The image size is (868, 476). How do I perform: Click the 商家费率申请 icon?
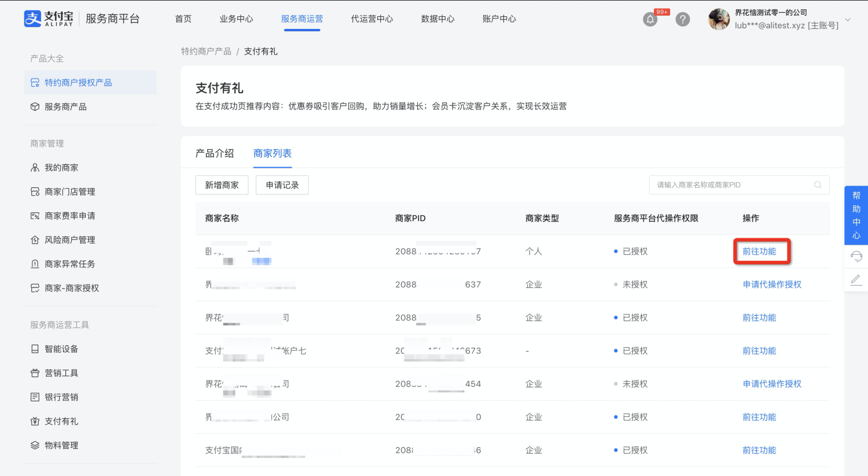coord(35,216)
